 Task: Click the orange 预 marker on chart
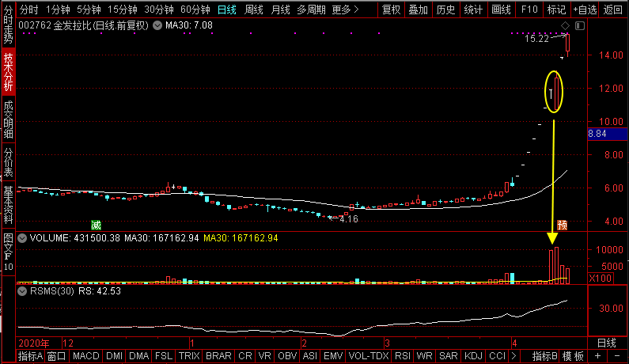562,225
